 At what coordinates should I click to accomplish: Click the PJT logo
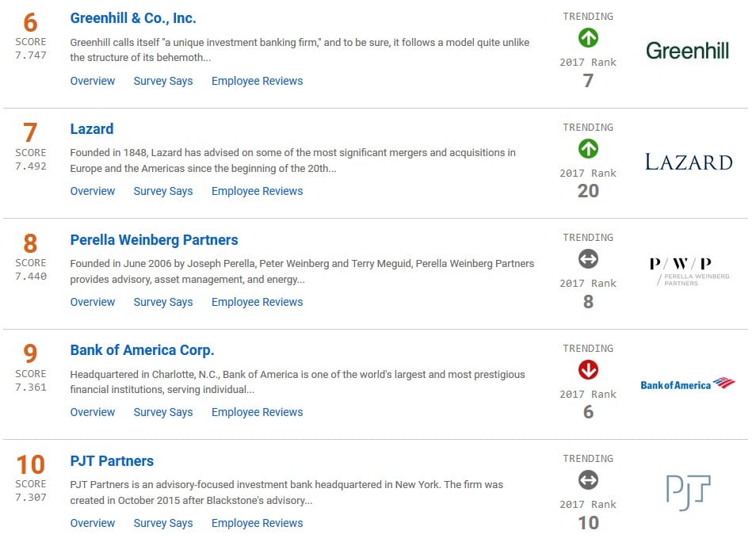[688, 492]
